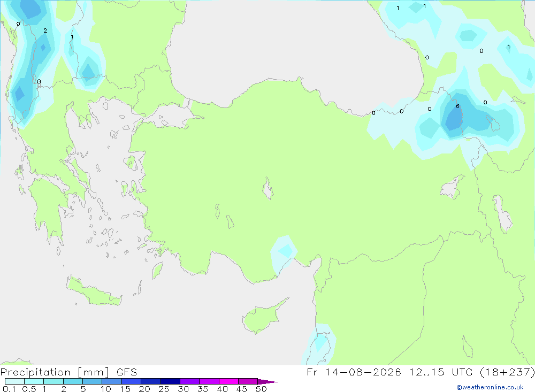This screenshot has height=392, width=535.
Task: Click the '45' legend scale label
Action: point(242,389)
